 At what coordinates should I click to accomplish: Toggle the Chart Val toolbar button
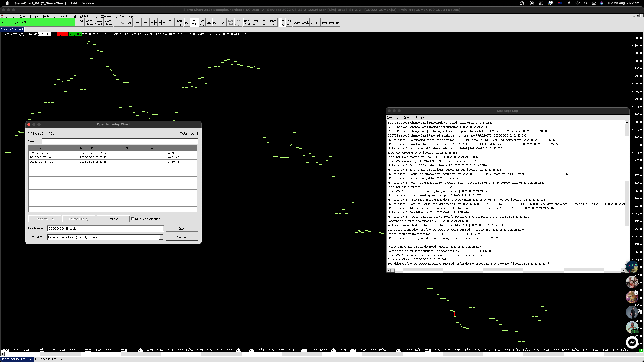click(194, 23)
